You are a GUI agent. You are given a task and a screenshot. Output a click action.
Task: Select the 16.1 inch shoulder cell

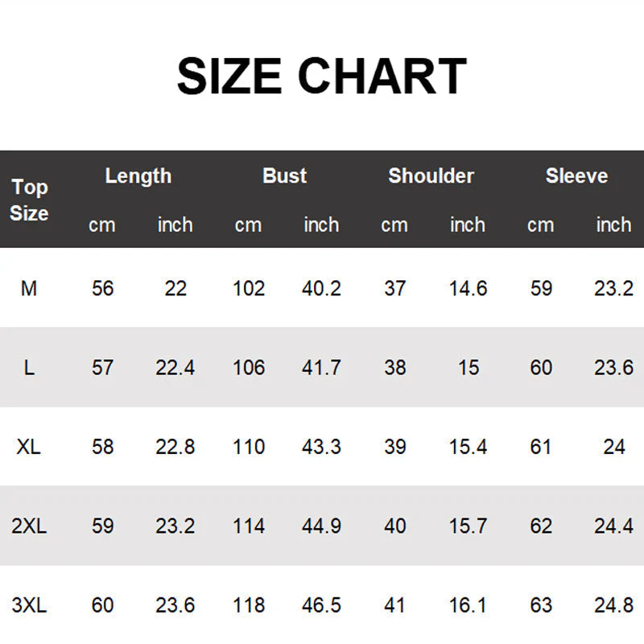pyautogui.click(x=468, y=605)
